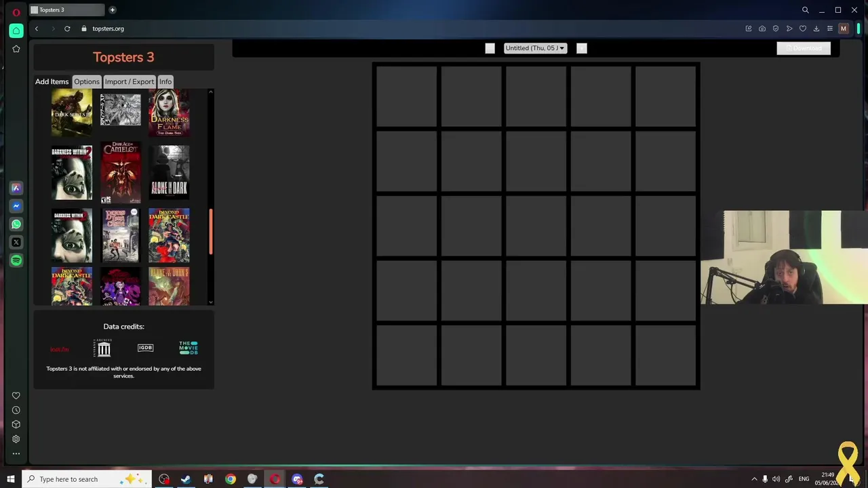Reload the topsters.org page
Viewport: 868px width, 488px height.
click(67, 28)
